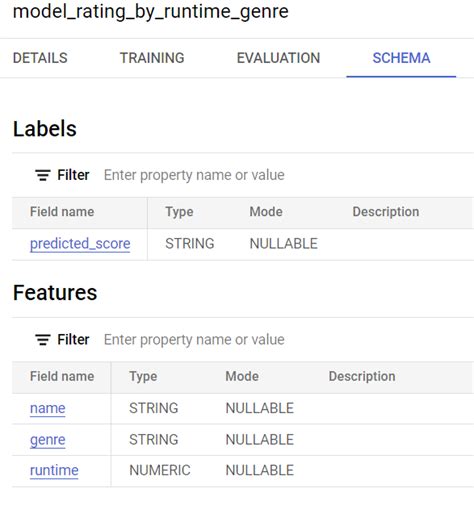Click the Labels table Type column header
474x522 pixels.
[179, 212]
